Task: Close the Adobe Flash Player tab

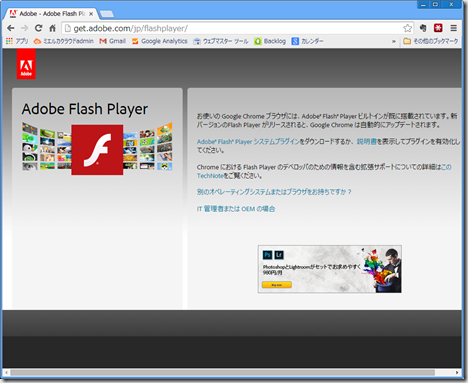Action: coord(91,14)
